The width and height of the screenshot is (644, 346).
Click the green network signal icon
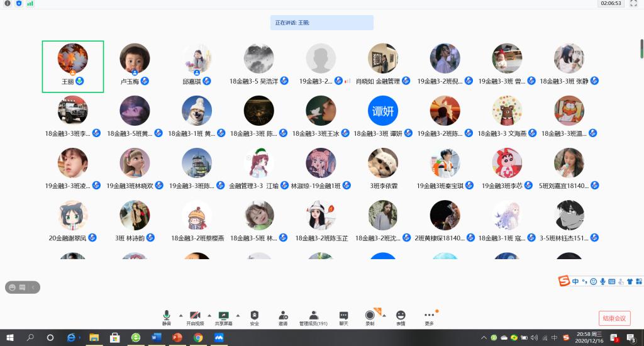[30, 3]
